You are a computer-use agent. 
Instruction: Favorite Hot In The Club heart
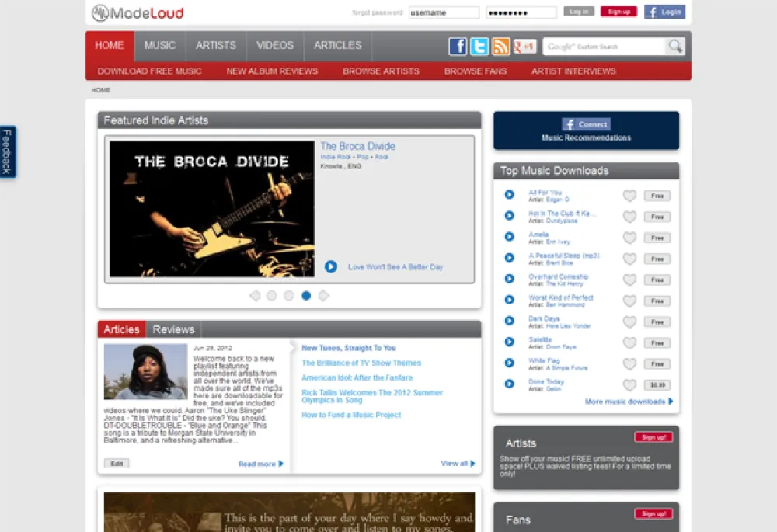coord(629,217)
